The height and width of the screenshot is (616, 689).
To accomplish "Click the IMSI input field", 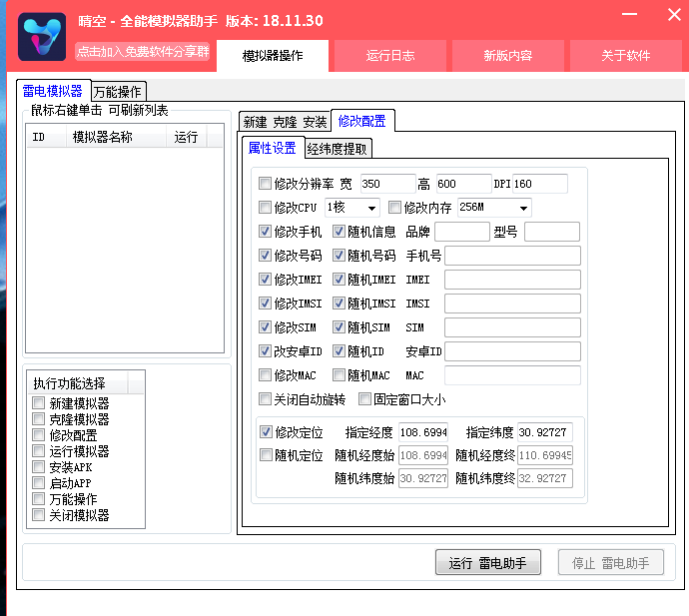I will pos(512,304).
